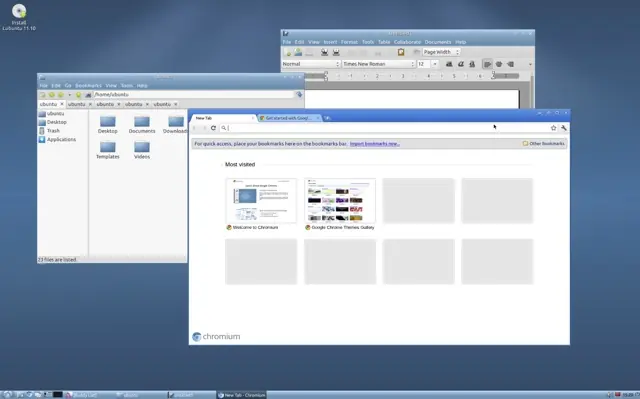This screenshot has height=399, width=640.
Task: Click the Welcome to Chromium link label
Action: point(255,227)
